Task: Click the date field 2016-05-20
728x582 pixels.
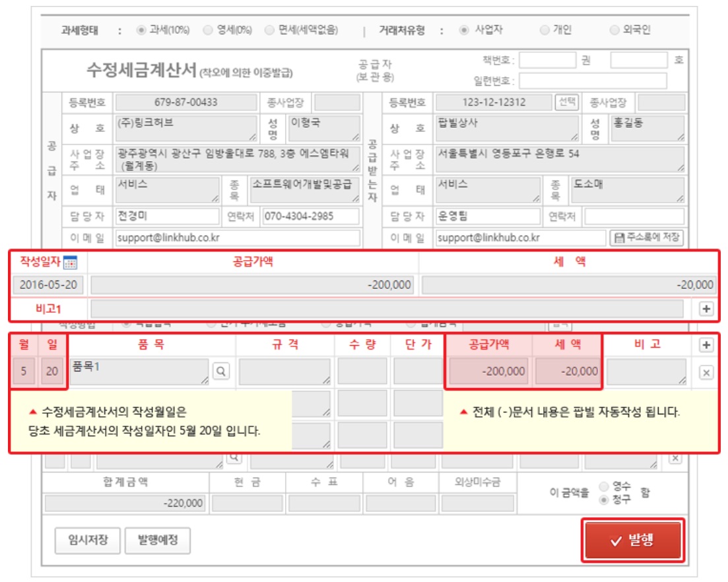Action: pos(48,284)
